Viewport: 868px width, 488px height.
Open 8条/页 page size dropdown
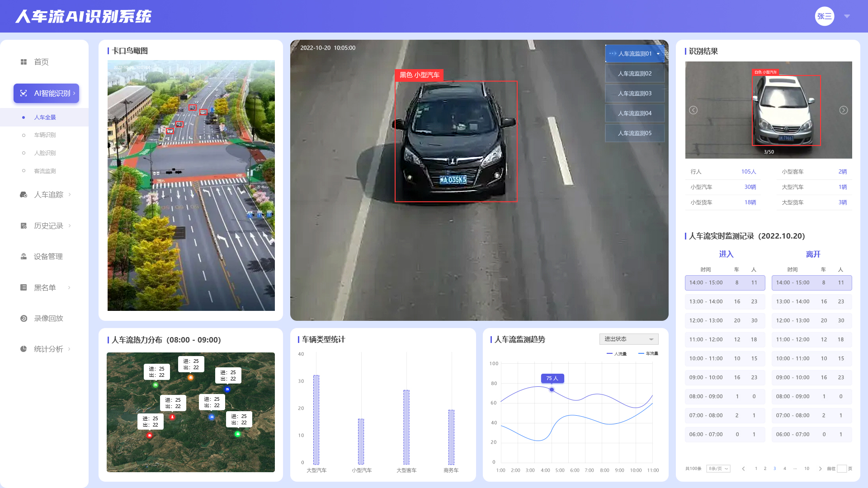click(718, 469)
